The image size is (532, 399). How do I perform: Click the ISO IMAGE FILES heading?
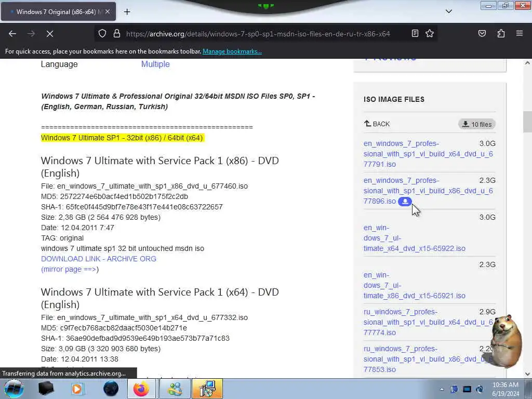tap(394, 99)
